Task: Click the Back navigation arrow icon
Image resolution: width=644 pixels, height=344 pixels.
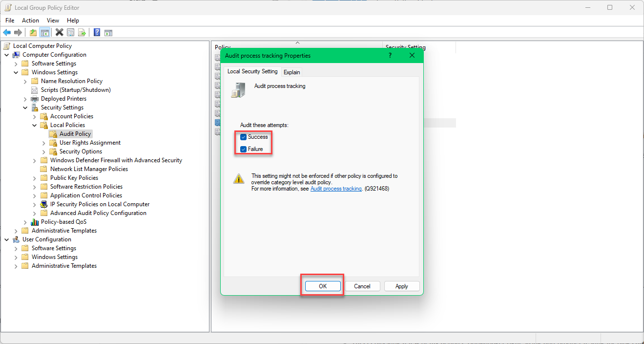Action: click(x=6, y=32)
